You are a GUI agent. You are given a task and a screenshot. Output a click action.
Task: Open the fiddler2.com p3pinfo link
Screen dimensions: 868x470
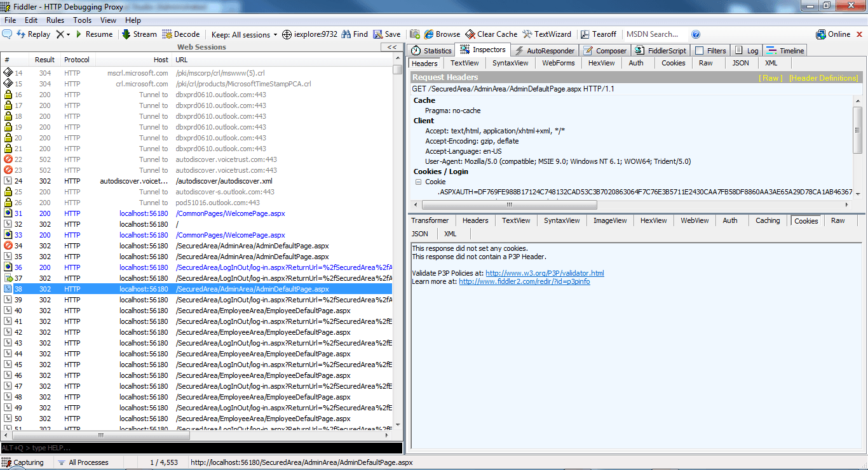pos(524,281)
